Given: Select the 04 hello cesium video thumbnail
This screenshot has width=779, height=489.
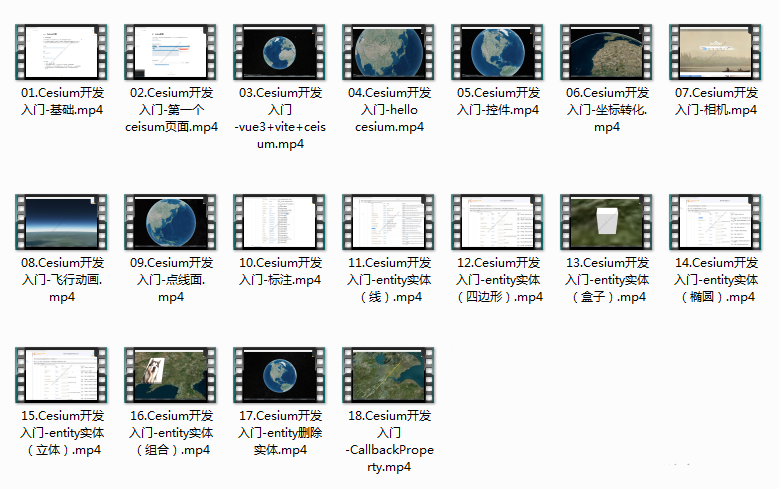Looking at the screenshot, I should (389, 52).
